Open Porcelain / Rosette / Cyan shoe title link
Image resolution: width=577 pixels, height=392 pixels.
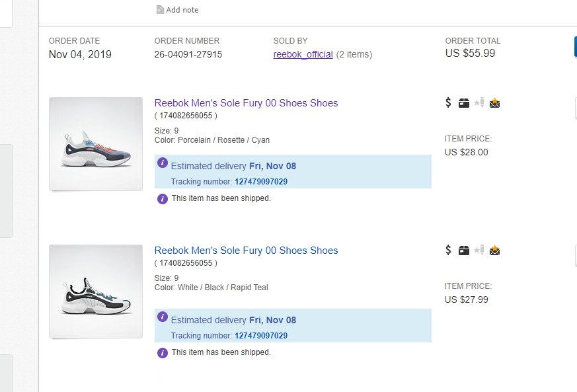[x=246, y=103]
